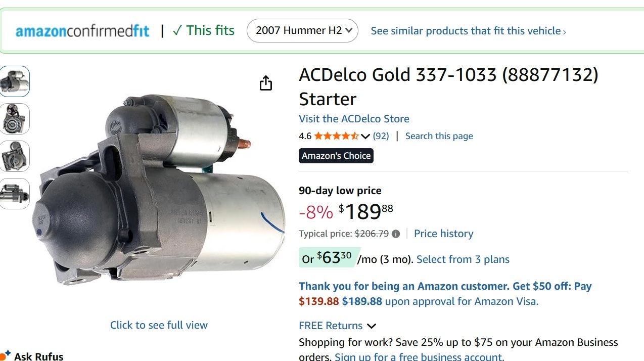Viewport: 644px width, 361px height.
Task: Open the 2007 Hummer H2 vehicle dropdown
Action: (x=302, y=30)
